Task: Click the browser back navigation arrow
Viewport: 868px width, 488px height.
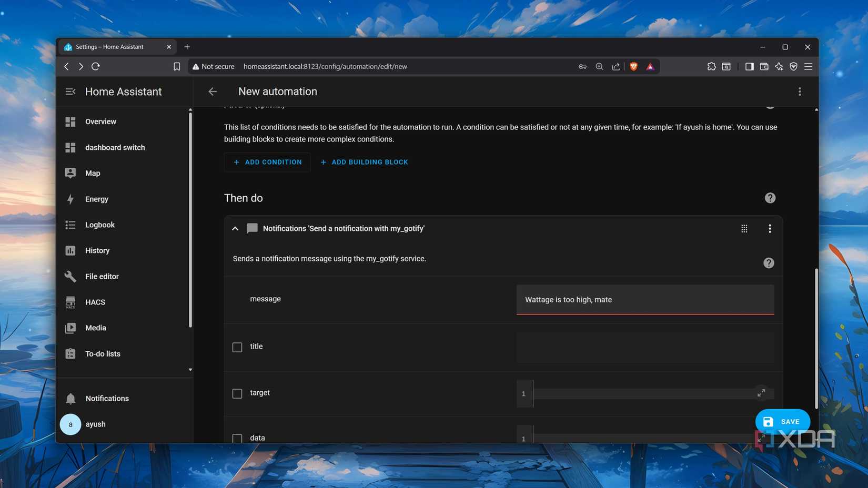Action: point(66,66)
